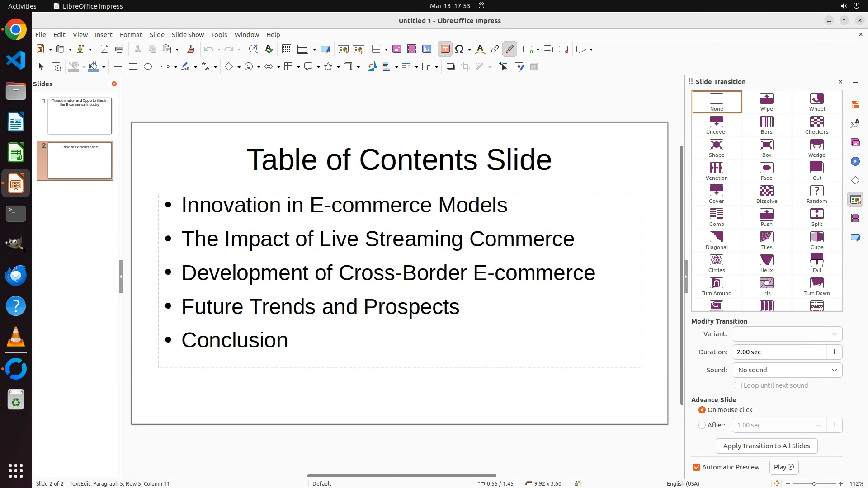Select the Fade slide transition
Screen dimensions: 868x488
pyautogui.click(x=766, y=171)
